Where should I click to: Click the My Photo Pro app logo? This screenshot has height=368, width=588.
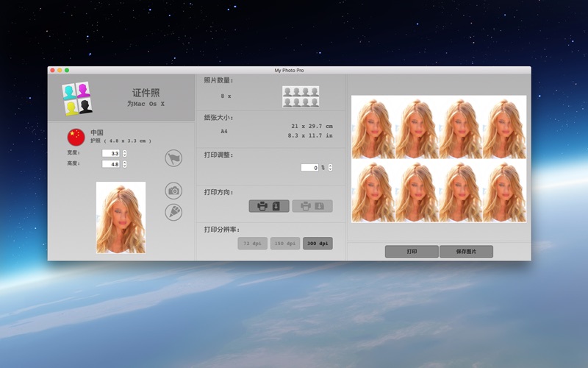[77, 98]
